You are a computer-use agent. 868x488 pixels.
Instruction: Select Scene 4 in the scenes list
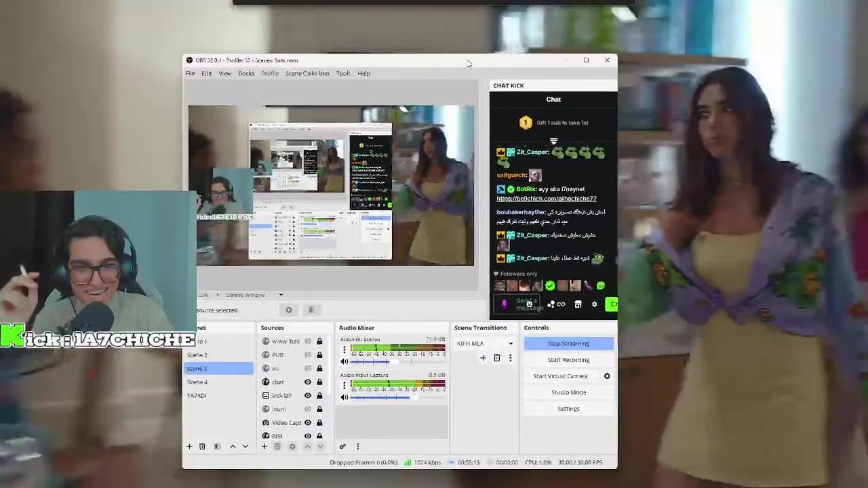click(218, 382)
